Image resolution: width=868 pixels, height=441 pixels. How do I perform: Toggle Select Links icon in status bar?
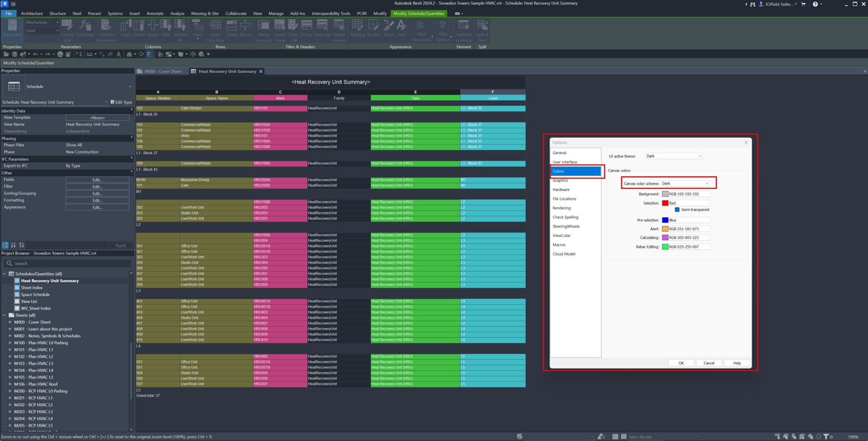pyautogui.click(x=777, y=436)
